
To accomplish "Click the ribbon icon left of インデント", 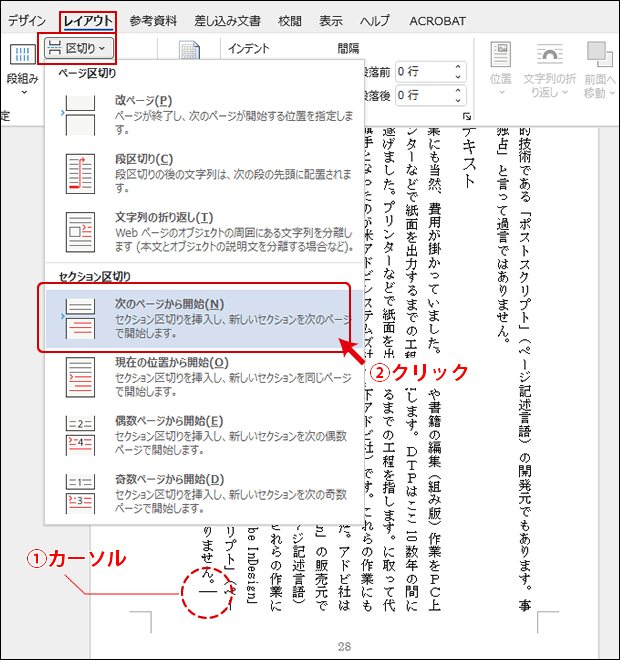I will pos(189,50).
